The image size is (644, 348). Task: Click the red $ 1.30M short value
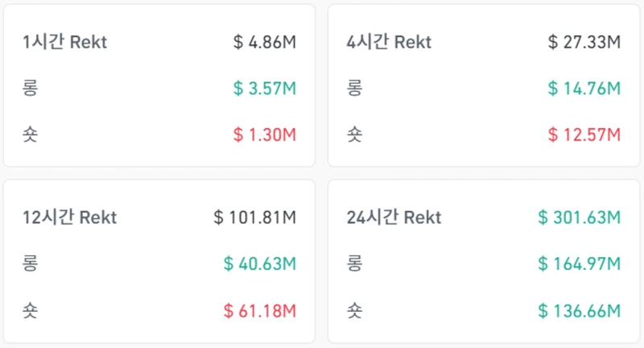[x=265, y=135]
